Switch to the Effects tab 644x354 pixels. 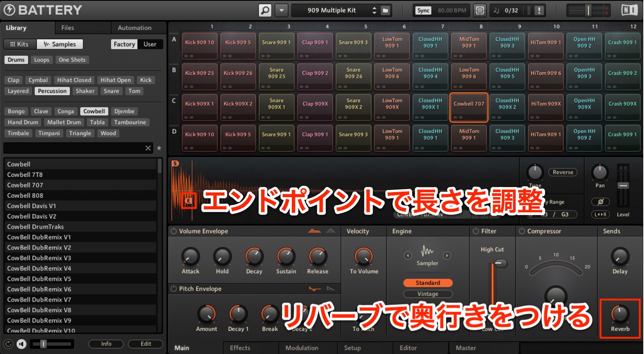click(251, 348)
